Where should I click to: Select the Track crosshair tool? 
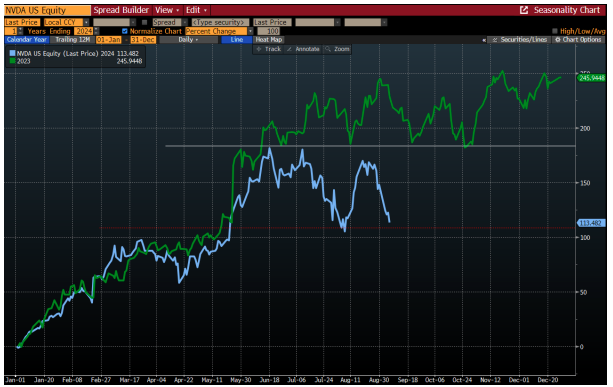click(x=269, y=49)
